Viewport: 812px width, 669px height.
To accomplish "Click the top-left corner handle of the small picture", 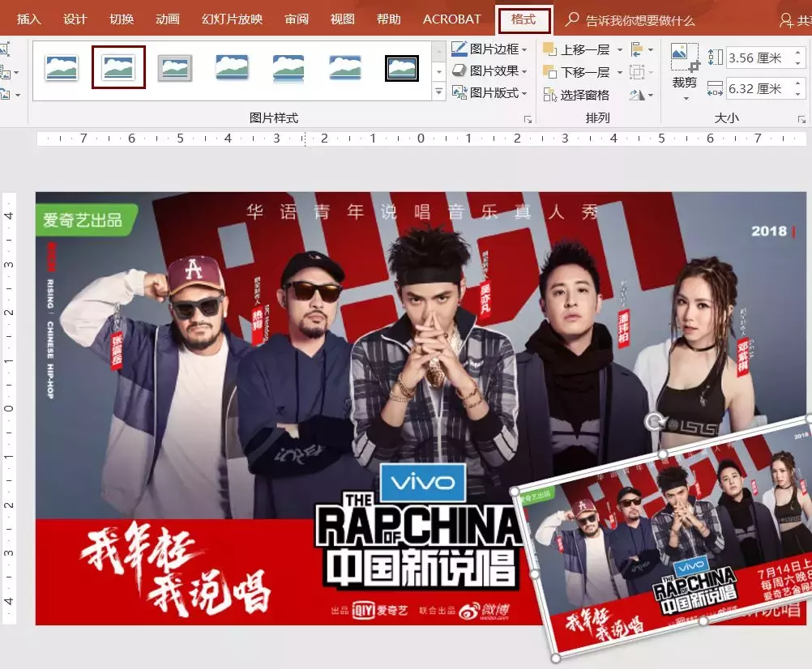I will [515, 491].
